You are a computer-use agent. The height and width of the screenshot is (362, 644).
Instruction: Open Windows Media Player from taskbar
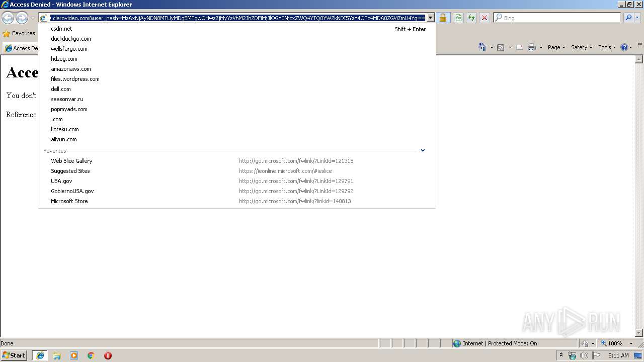74,355
